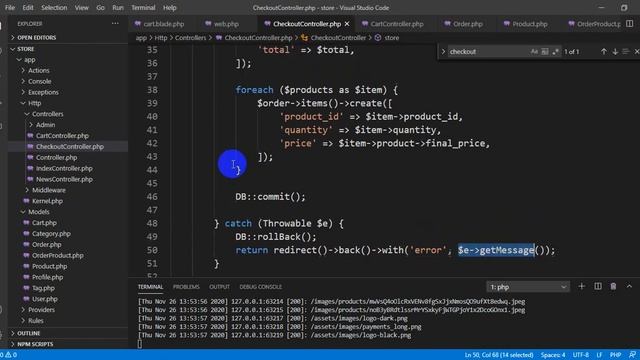Collapse the STORE folder section

pos(68,49)
